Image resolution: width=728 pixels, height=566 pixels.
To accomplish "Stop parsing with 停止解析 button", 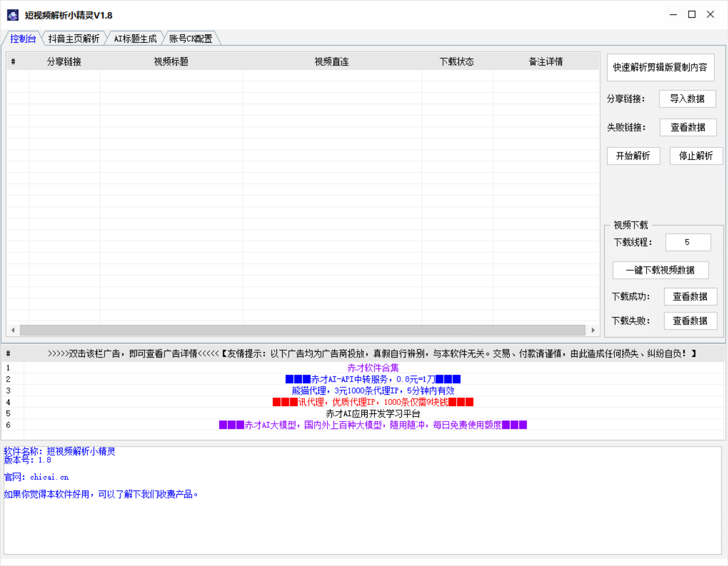I will 695,156.
